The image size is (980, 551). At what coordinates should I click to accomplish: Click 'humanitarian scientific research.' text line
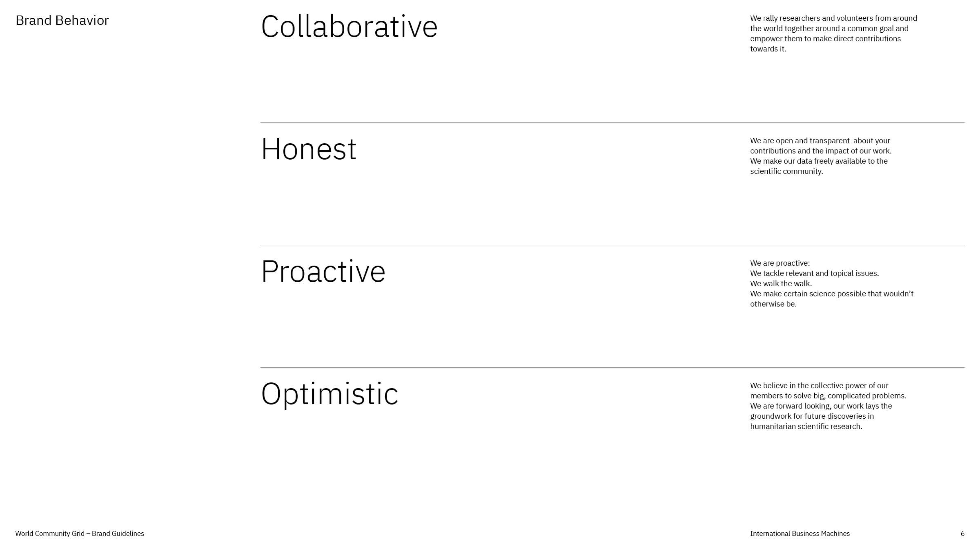click(806, 427)
